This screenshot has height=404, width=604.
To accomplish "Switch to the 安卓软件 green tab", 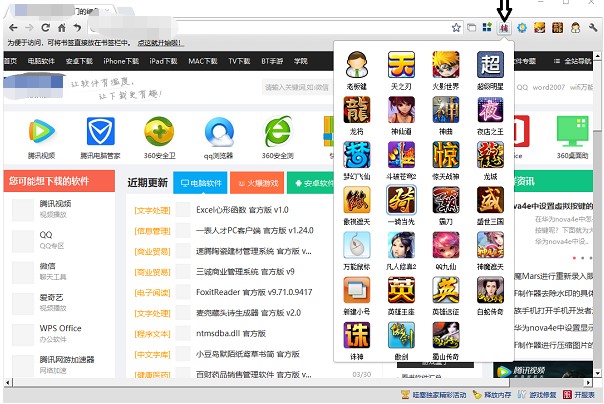I will (310, 183).
